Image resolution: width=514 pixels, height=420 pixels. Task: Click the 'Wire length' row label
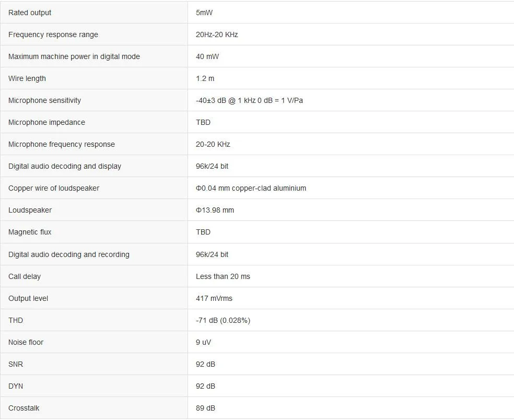coord(27,79)
